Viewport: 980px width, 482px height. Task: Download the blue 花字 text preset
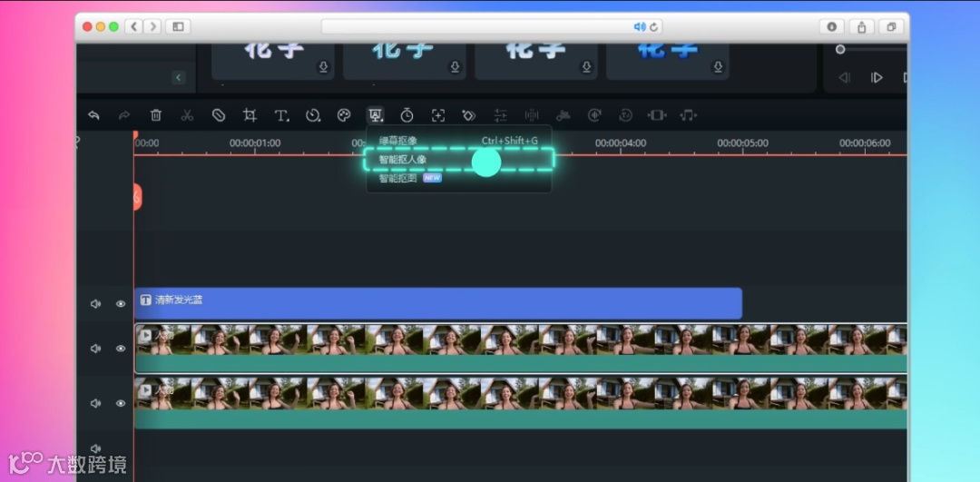point(718,67)
